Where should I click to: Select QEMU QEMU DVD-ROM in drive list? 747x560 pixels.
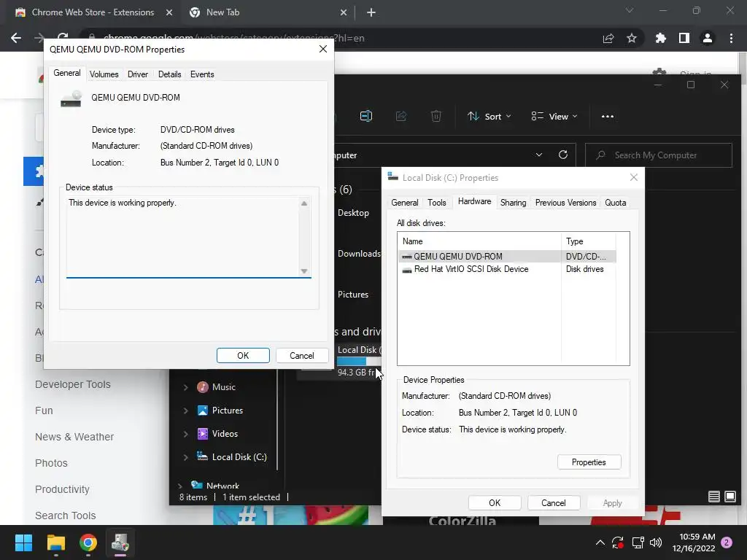pos(507,256)
